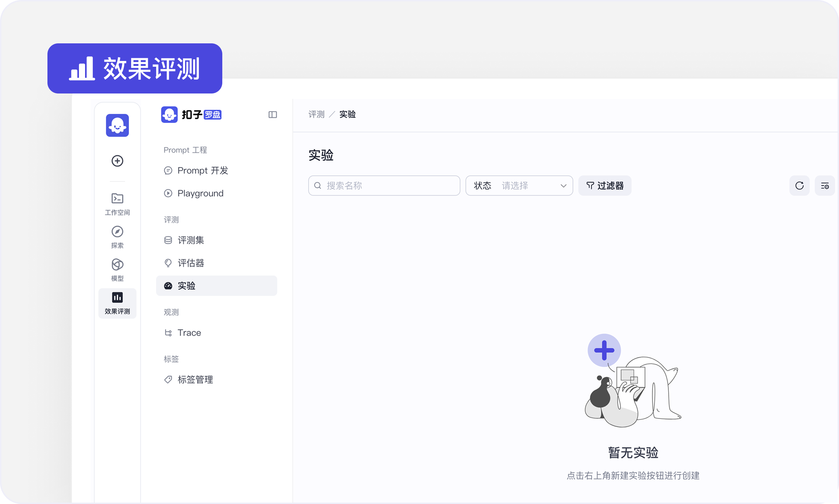Refresh the experiments list
This screenshot has height=504, width=839.
(800, 185)
